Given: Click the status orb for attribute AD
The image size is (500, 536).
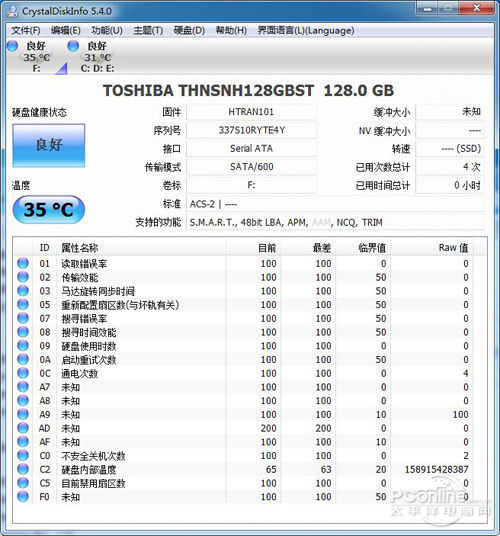Looking at the screenshot, I should click(x=23, y=428).
